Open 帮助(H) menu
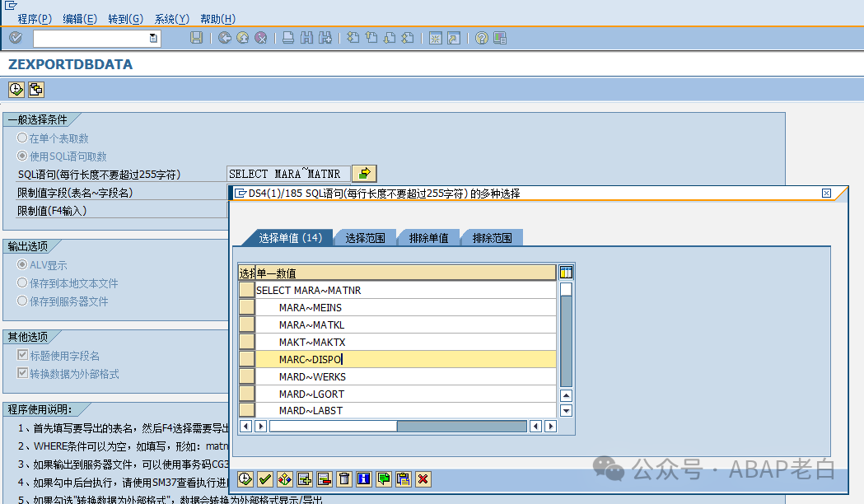 click(x=217, y=19)
